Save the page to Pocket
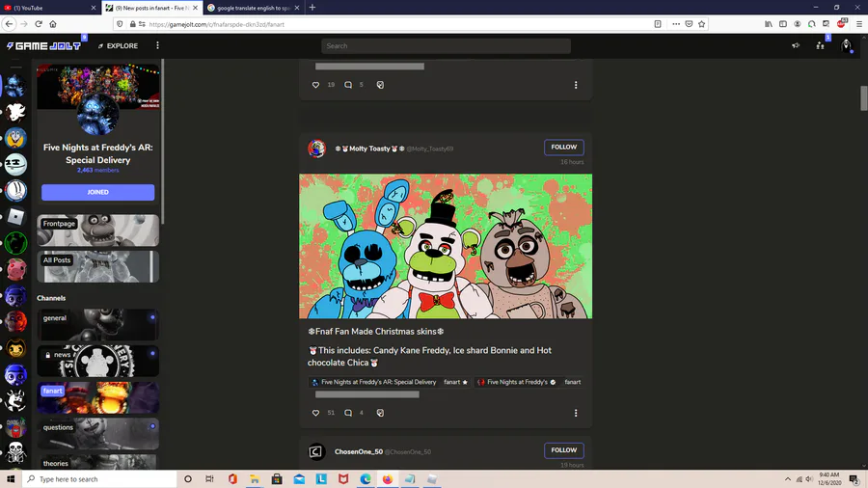Viewport: 868px width, 488px height. (x=689, y=24)
